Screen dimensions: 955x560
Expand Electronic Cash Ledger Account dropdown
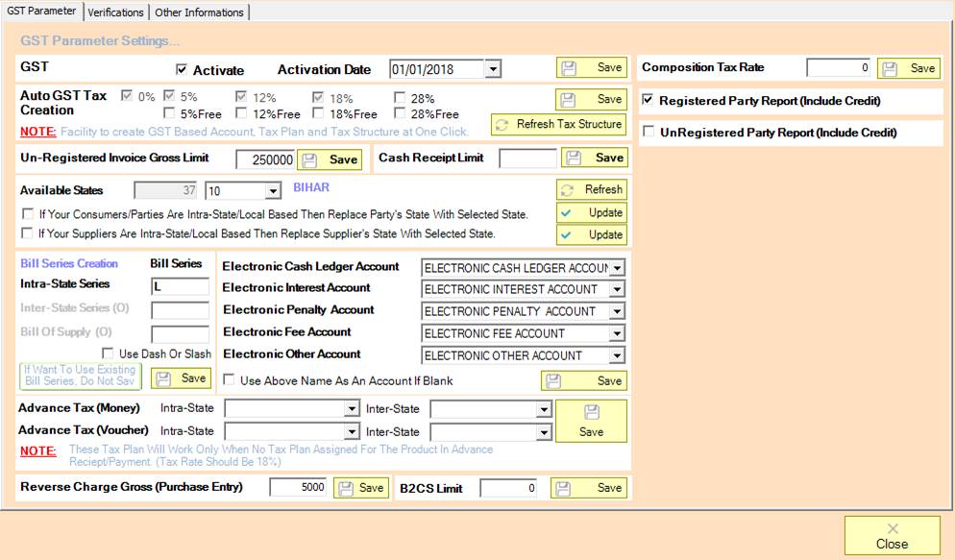click(617, 267)
